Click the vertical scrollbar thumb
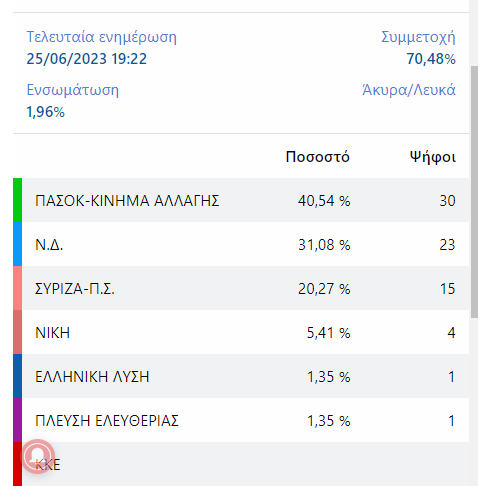Viewport: 478px width, 486px height. (474, 192)
